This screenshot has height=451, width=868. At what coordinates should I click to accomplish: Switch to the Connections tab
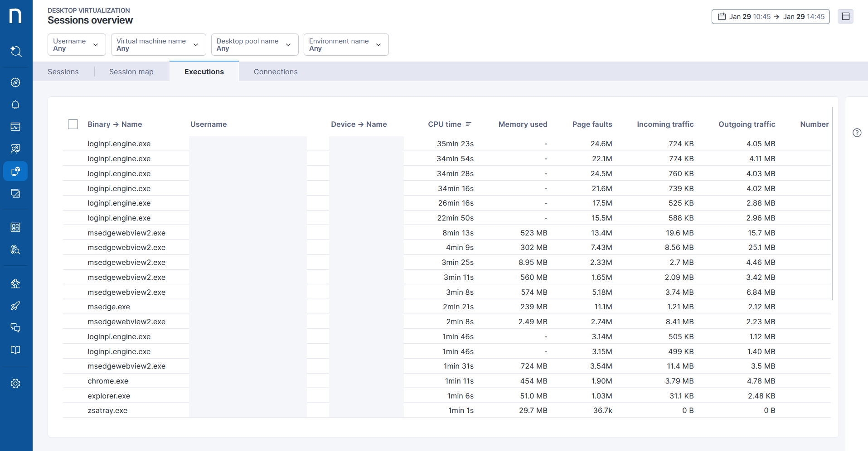276,72
